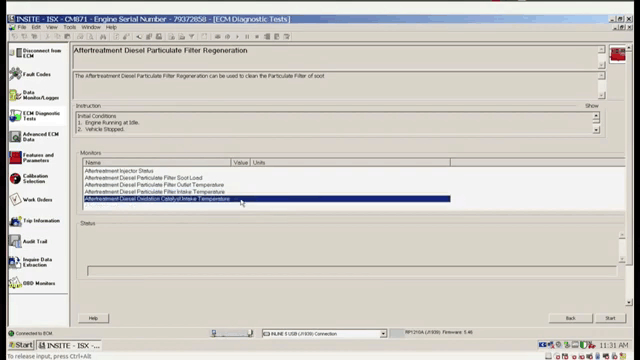Open Calibration Selection
The height and width of the screenshot is (360, 640).
(29, 178)
